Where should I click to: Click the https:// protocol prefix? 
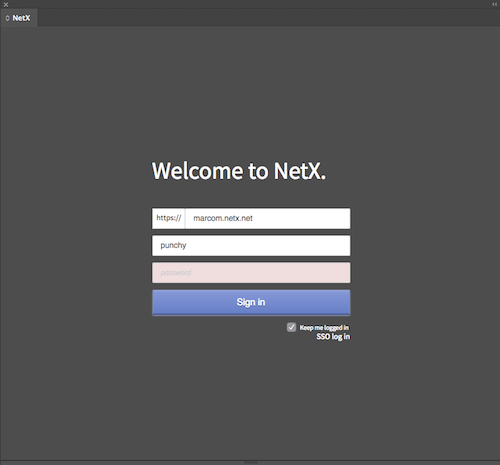pyautogui.click(x=169, y=218)
